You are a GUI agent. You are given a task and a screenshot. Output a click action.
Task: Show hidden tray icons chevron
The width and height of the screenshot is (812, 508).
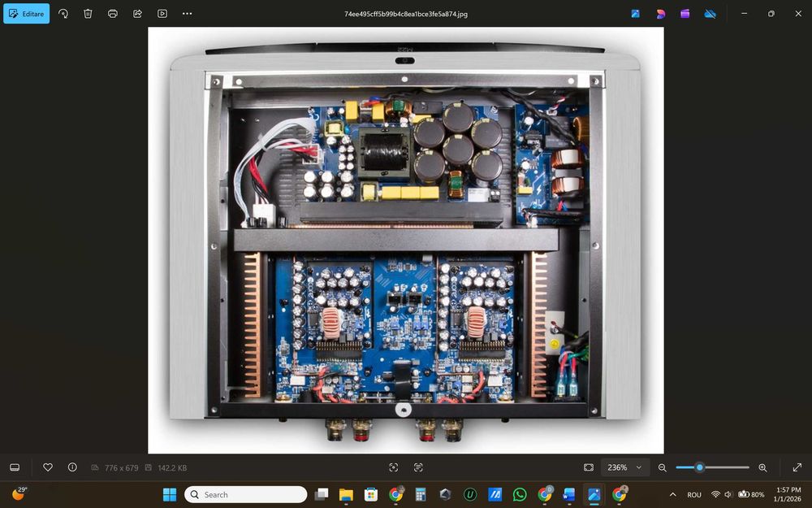pos(672,494)
